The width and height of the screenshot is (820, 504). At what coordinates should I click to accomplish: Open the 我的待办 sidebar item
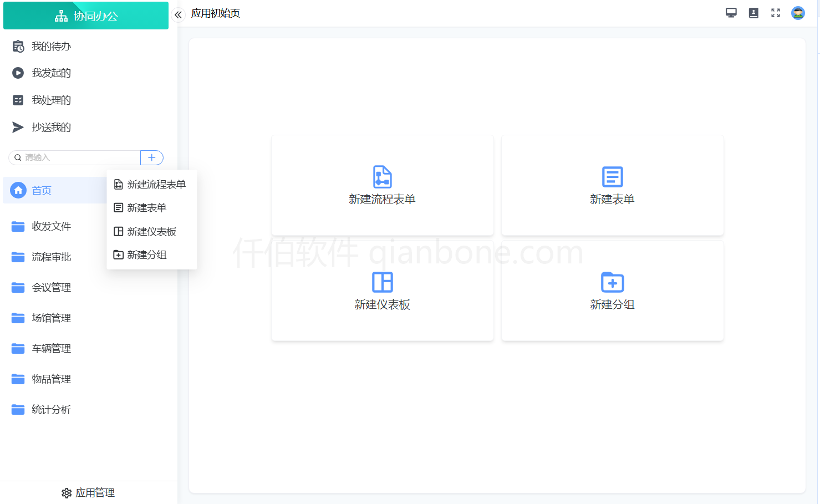pyautogui.click(x=51, y=46)
